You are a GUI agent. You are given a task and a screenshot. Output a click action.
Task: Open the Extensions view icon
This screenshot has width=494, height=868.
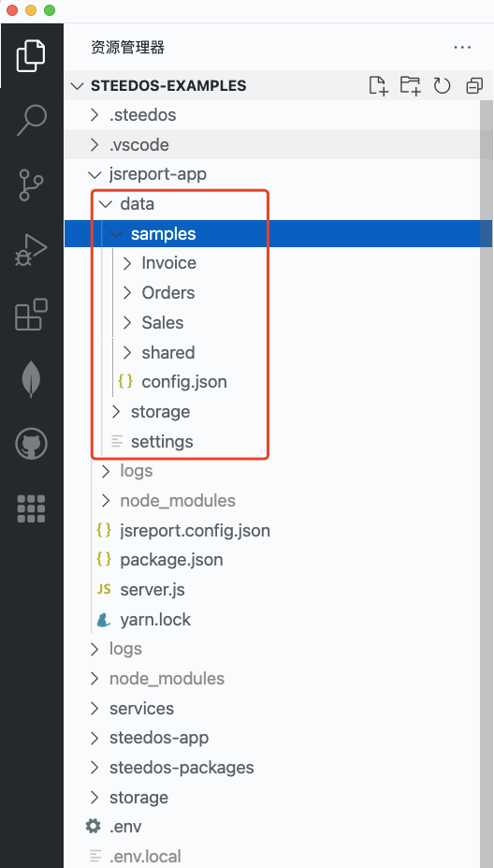[31, 315]
